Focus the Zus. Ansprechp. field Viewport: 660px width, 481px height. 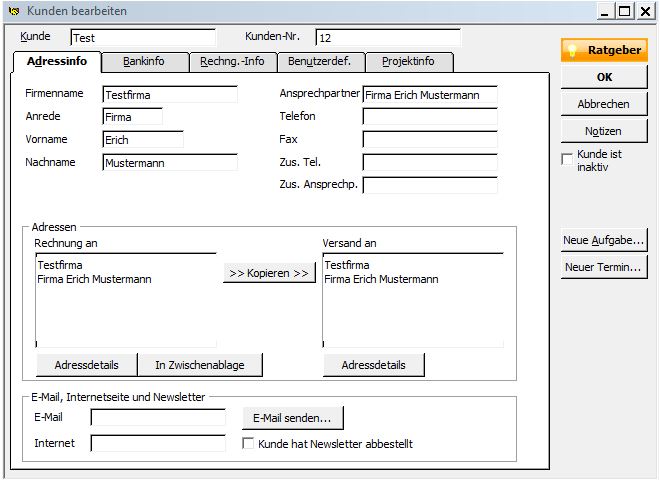click(x=430, y=185)
